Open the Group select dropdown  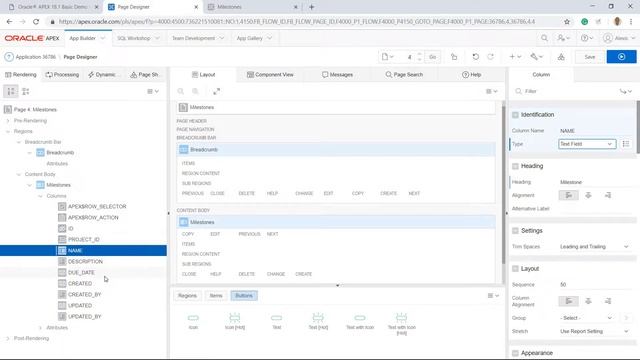tap(587, 318)
